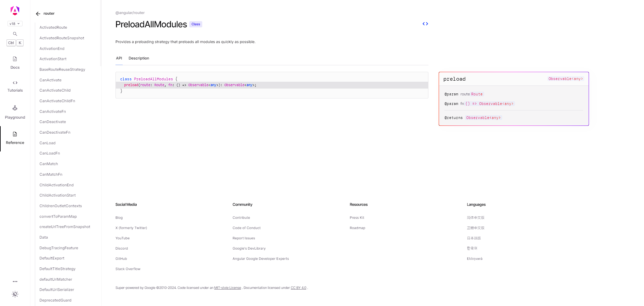Click the Route type link in preload card
Image resolution: width=644 pixels, height=306 pixels.
pyautogui.click(x=477, y=94)
